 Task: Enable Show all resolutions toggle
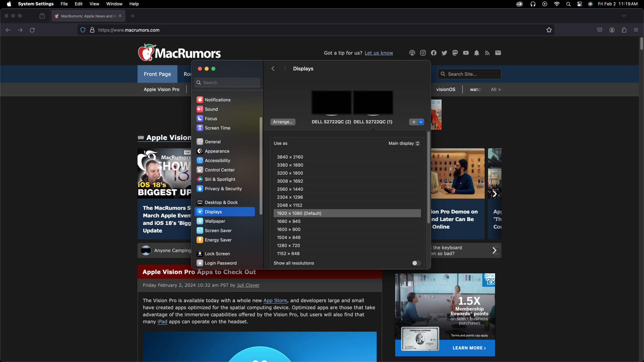click(x=416, y=263)
